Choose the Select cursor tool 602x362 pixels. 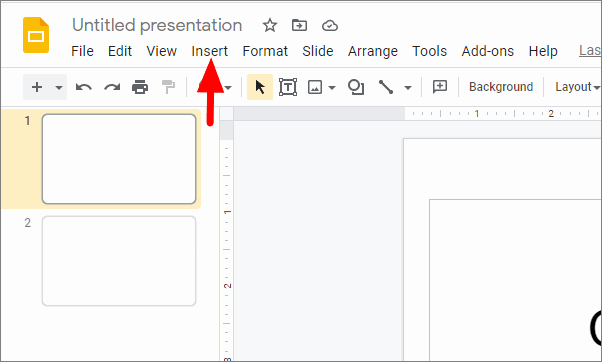point(260,87)
